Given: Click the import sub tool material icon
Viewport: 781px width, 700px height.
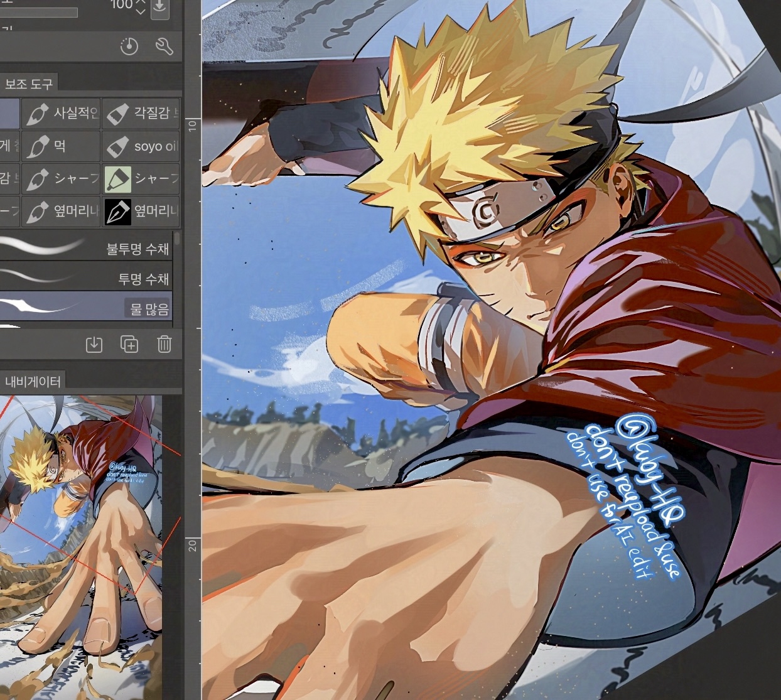Looking at the screenshot, I should pos(94,344).
